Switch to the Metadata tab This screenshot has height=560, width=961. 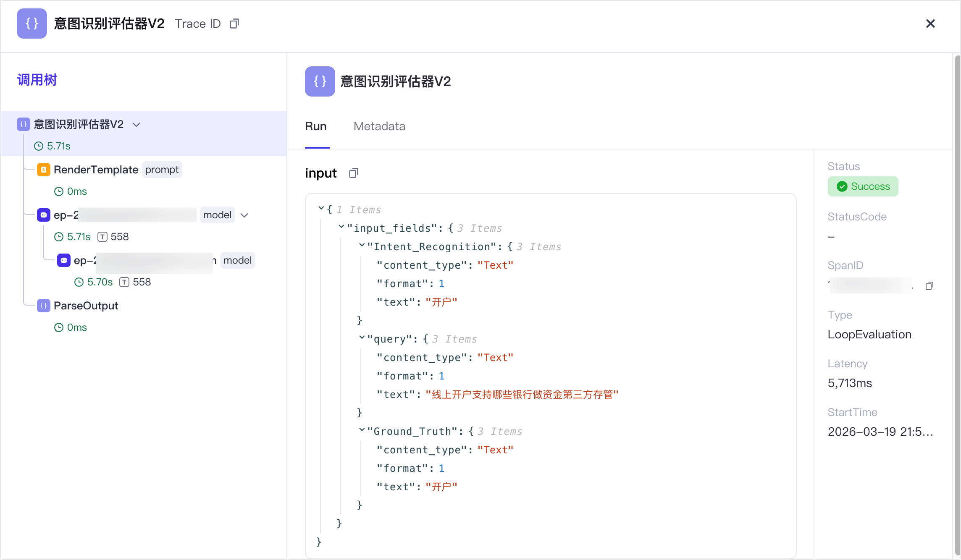pos(379,126)
